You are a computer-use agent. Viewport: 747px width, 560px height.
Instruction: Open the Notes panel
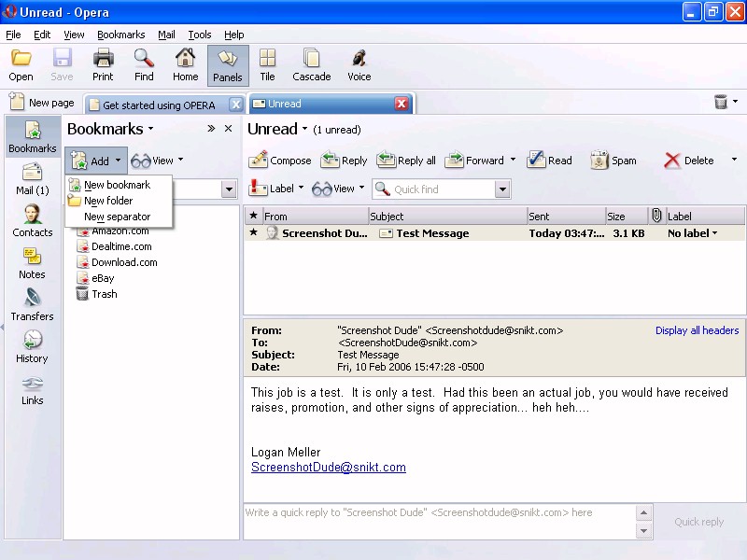click(x=32, y=262)
